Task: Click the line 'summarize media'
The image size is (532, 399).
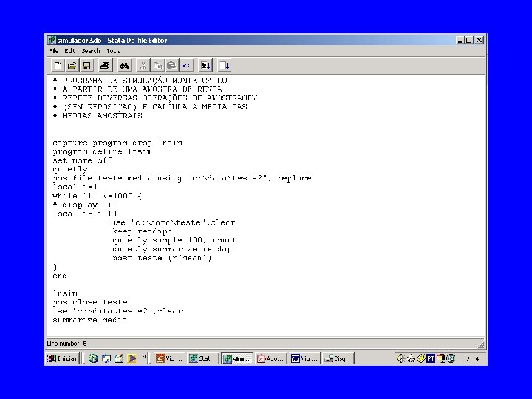Action: point(89,320)
